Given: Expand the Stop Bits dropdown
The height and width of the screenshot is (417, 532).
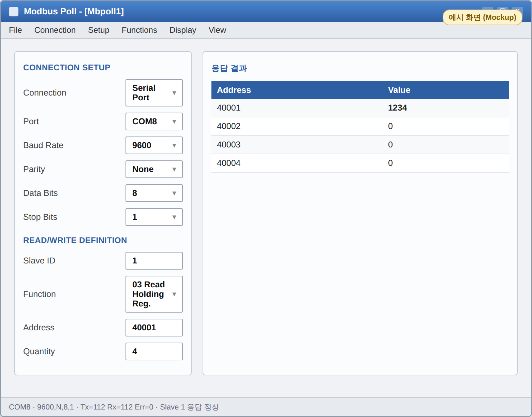Looking at the screenshot, I should pos(154,217).
